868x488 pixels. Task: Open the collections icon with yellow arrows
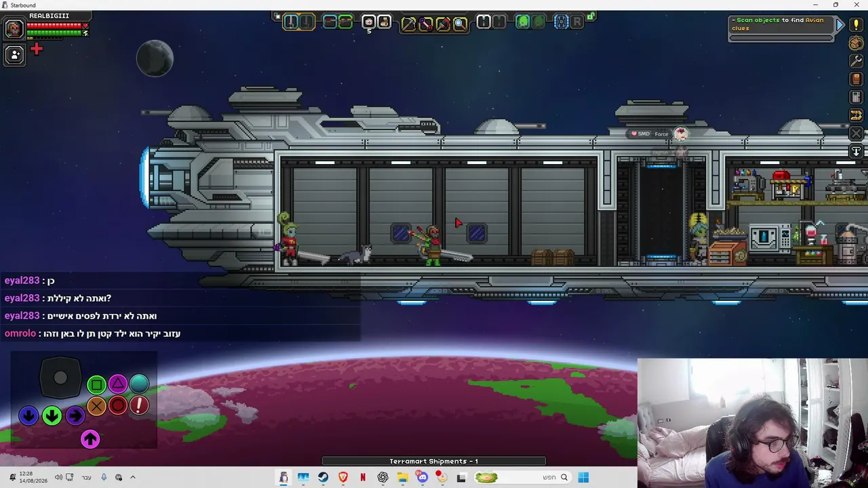[856, 116]
